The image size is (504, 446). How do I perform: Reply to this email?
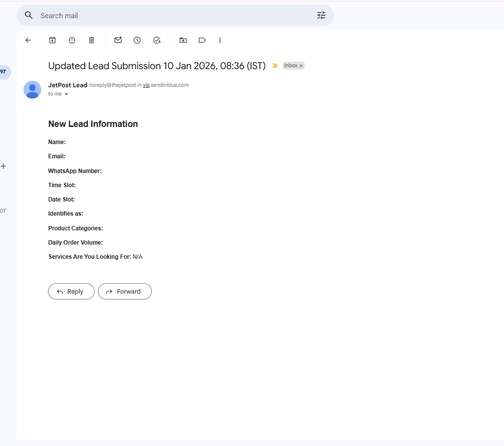(x=72, y=291)
